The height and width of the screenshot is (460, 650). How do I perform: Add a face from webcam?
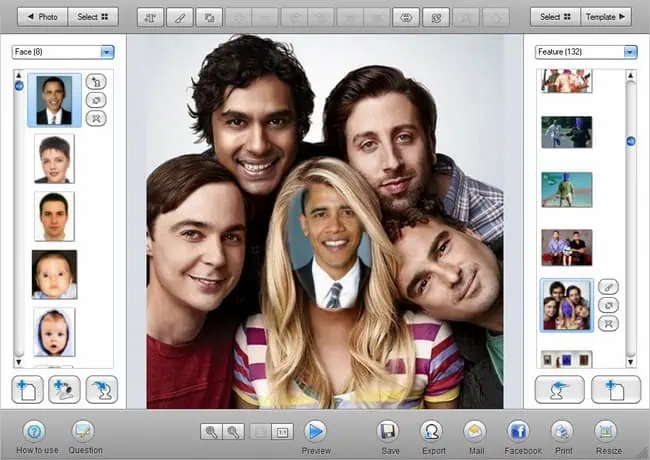pyautogui.click(x=64, y=390)
